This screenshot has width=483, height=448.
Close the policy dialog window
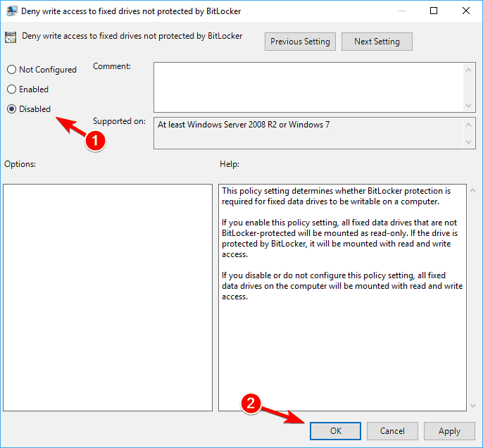pyautogui.click(x=466, y=11)
